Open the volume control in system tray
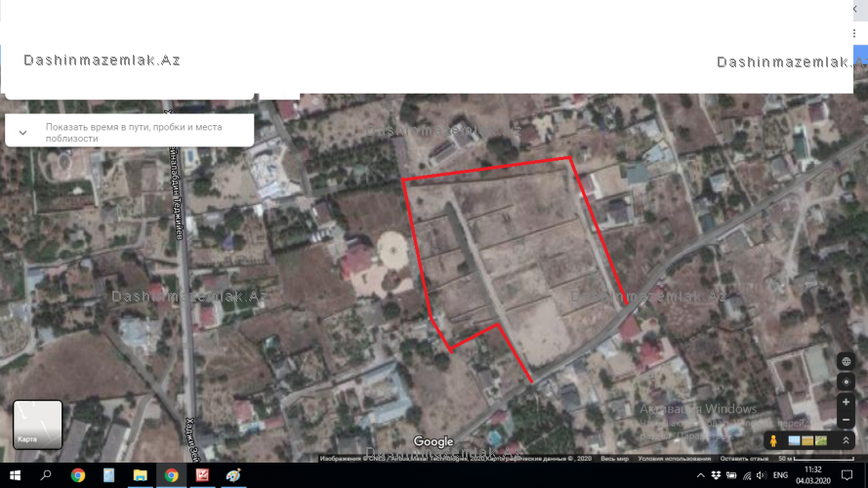The height and width of the screenshot is (488, 868). tap(760, 475)
